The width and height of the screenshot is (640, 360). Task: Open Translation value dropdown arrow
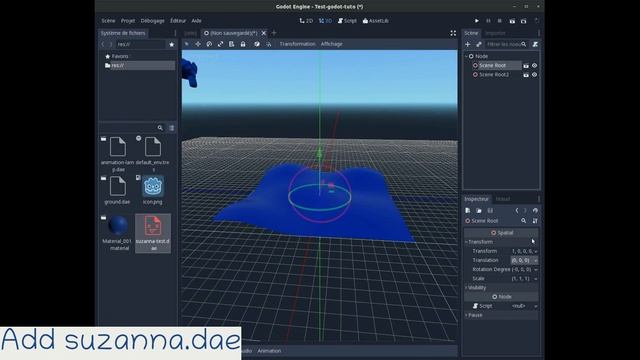coord(536,260)
